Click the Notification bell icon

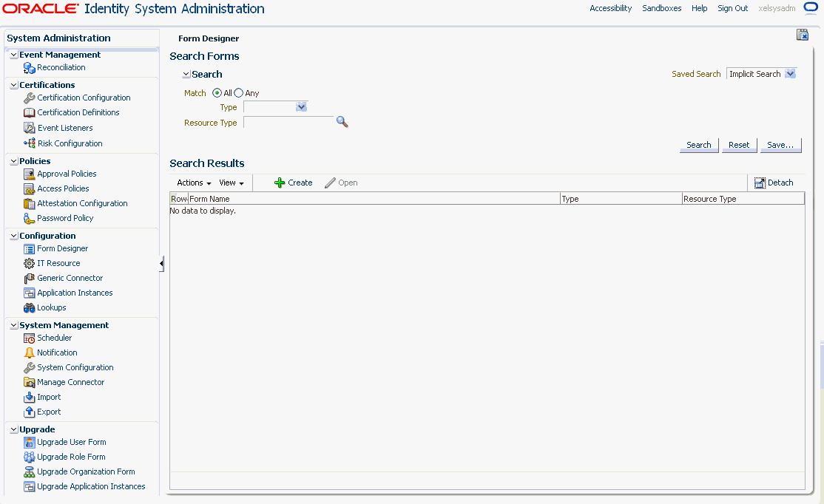coord(30,353)
